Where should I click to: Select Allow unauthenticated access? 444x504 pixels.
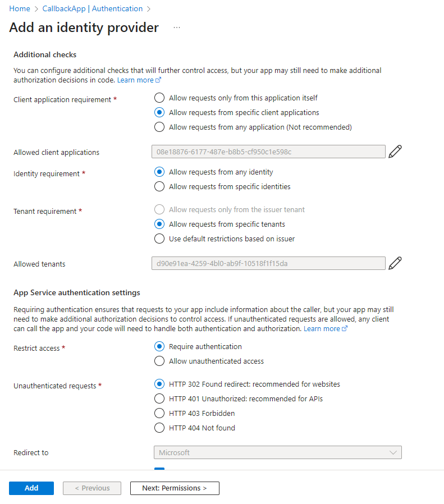[159, 361]
